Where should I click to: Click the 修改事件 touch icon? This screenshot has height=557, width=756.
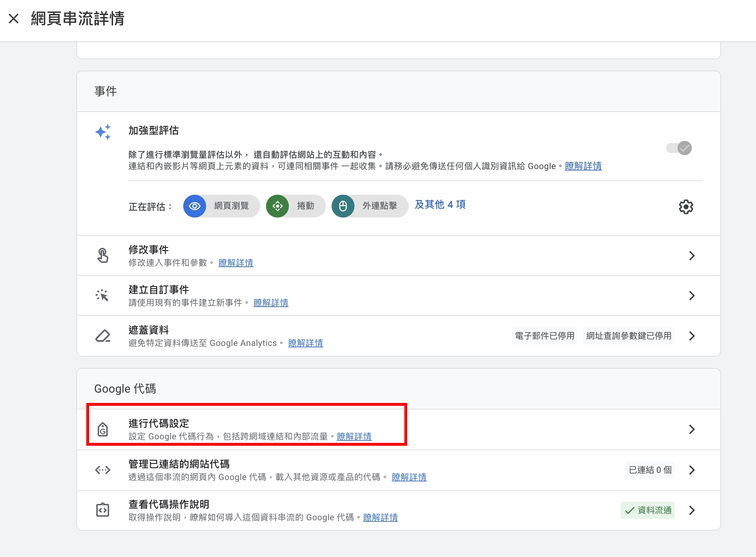tap(103, 256)
